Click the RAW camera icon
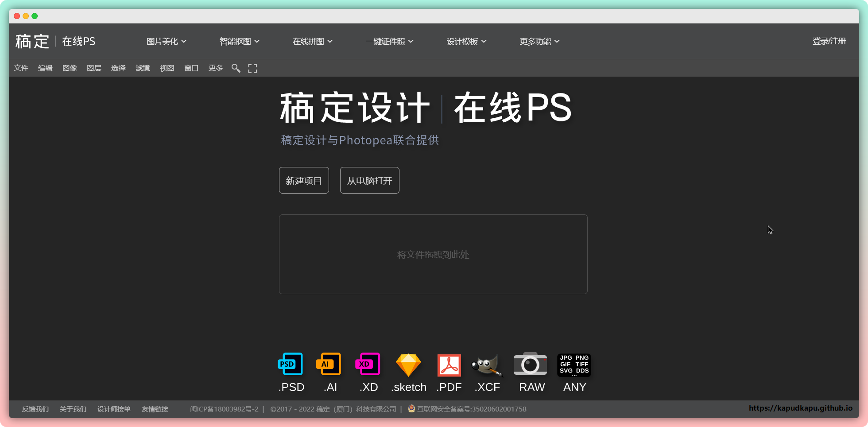868x427 pixels. 530,364
